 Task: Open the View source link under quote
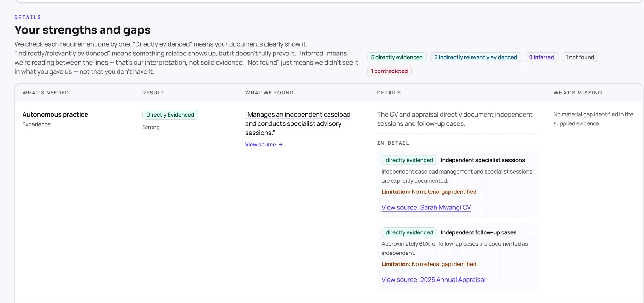pos(264,145)
